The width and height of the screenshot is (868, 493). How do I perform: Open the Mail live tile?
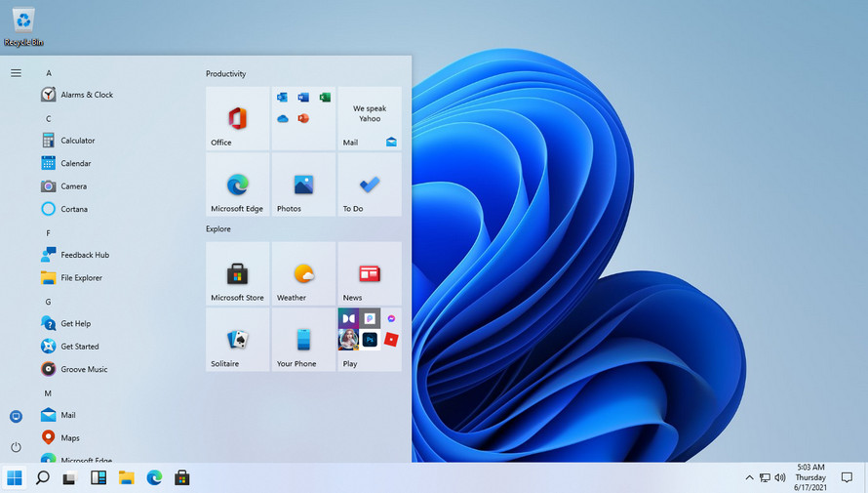370,118
